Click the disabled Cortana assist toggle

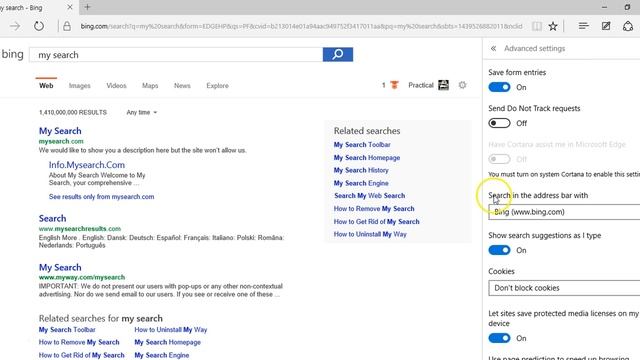click(x=499, y=159)
